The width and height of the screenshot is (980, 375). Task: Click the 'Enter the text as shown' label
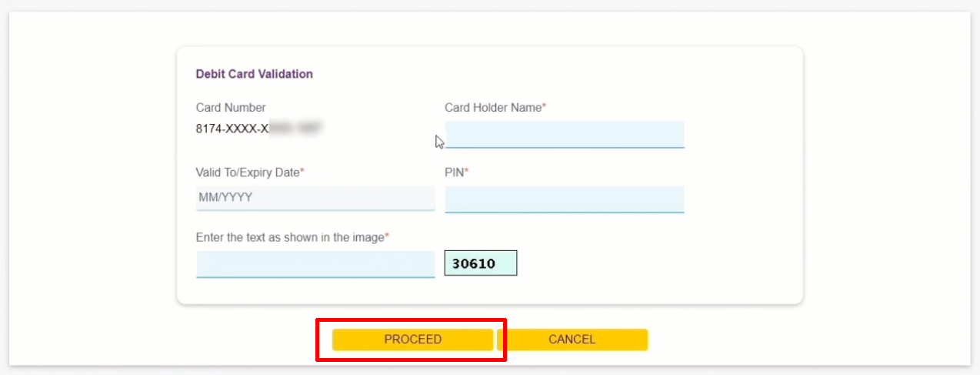click(x=290, y=237)
